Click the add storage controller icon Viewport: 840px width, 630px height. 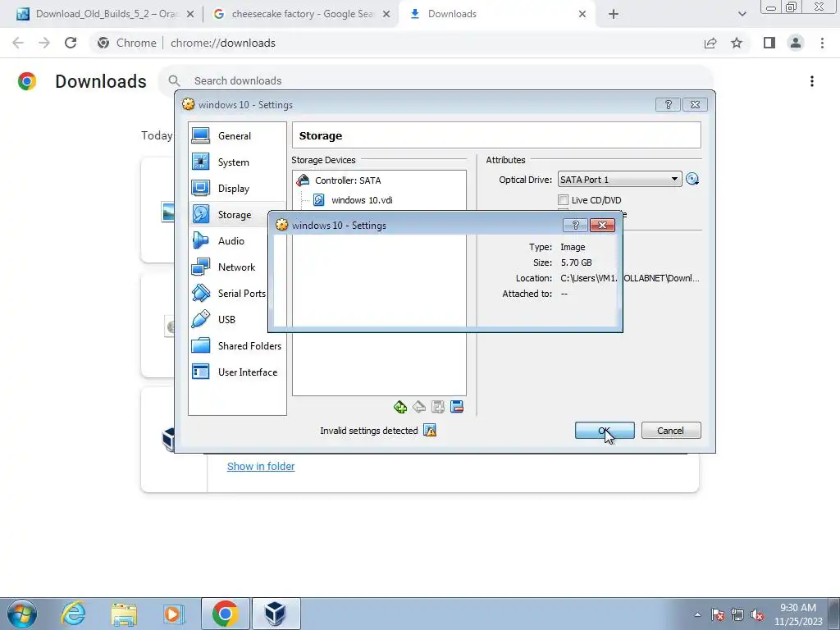coord(438,407)
